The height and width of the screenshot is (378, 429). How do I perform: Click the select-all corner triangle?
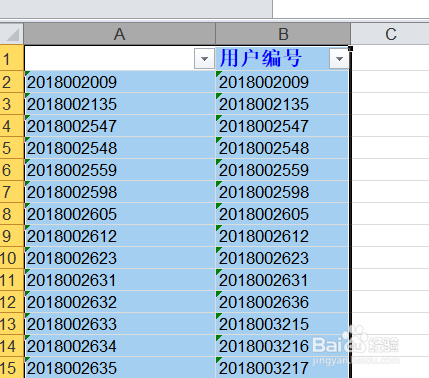[x=12, y=35]
